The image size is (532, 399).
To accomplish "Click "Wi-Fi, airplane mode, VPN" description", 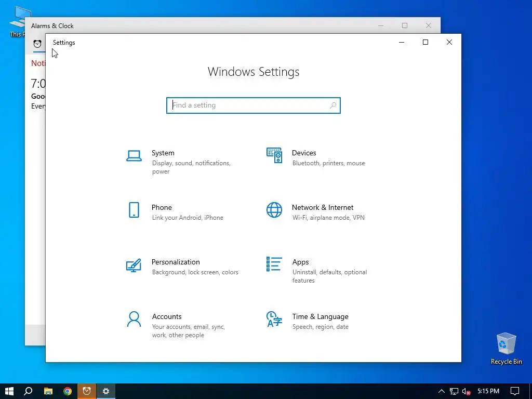I will 328,218.
